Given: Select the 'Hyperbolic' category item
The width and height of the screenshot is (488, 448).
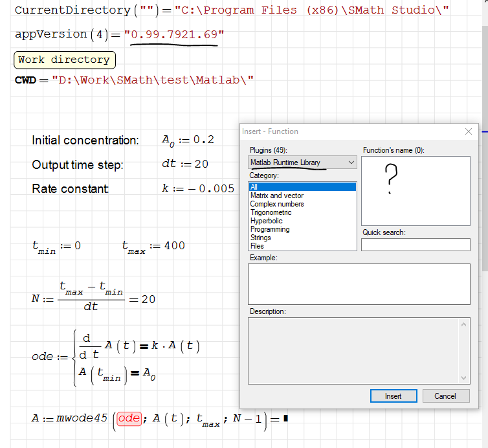Looking at the screenshot, I should (267, 221).
